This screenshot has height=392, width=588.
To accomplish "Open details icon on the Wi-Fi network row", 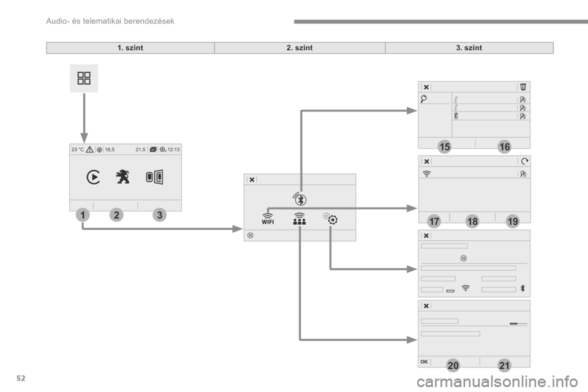I will click(x=522, y=174).
